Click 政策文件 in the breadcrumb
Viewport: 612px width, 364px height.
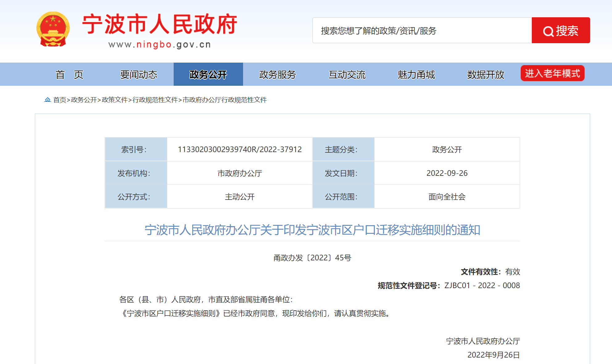coord(115,100)
